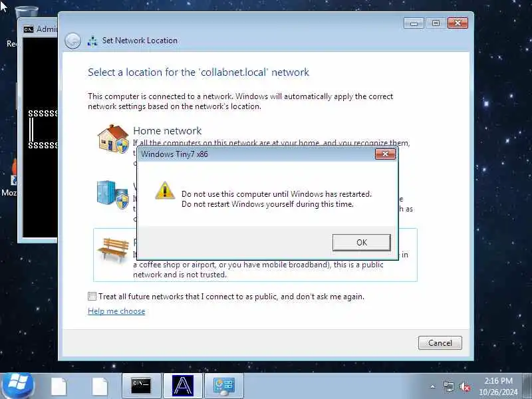Viewport: 532px width, 399px height.
Task: Open the network status tray icon
Action: coord(449,386)
